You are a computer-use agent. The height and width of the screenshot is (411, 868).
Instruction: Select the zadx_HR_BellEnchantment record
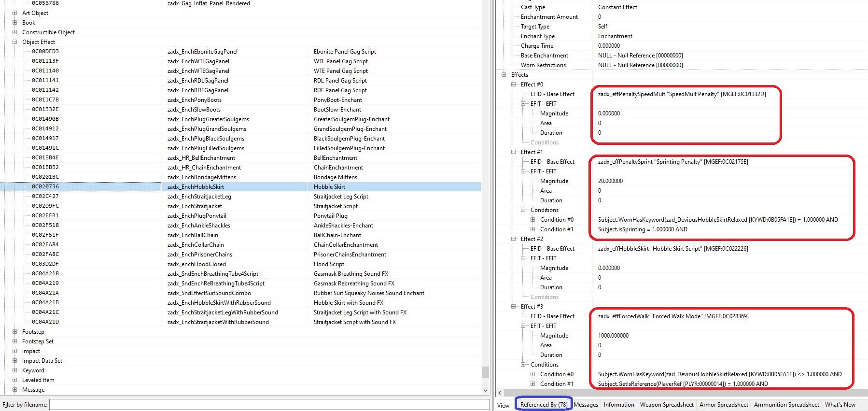240,158
